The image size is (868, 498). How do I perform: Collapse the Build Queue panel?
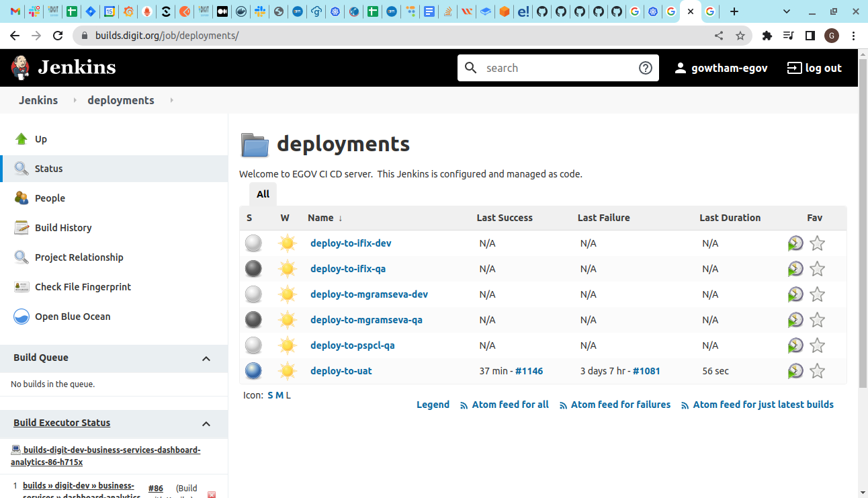(206, 358)
